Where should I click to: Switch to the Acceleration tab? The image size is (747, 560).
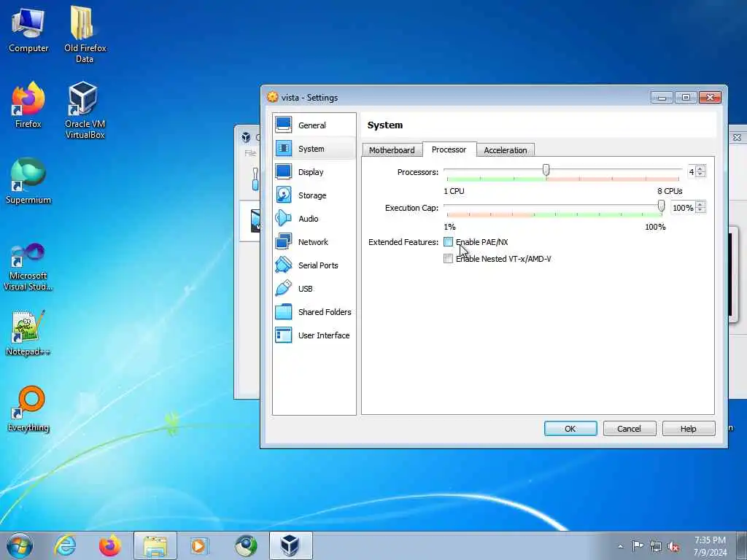506,150
